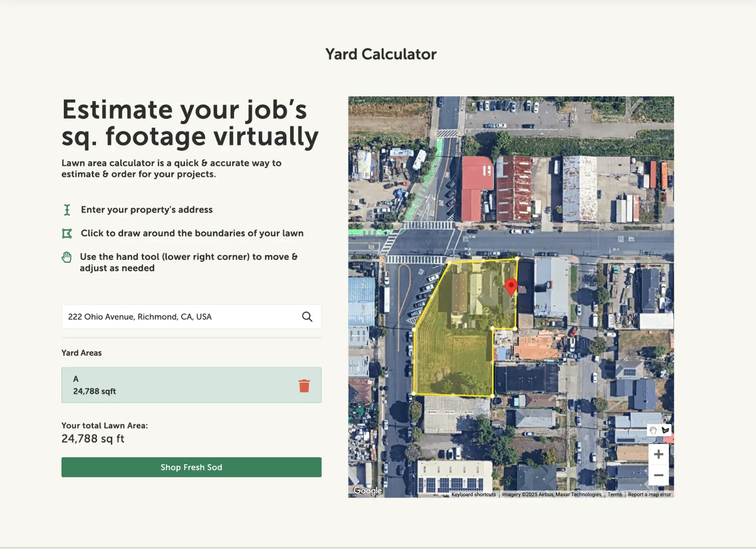Click Report a map error link

(649, 495)
